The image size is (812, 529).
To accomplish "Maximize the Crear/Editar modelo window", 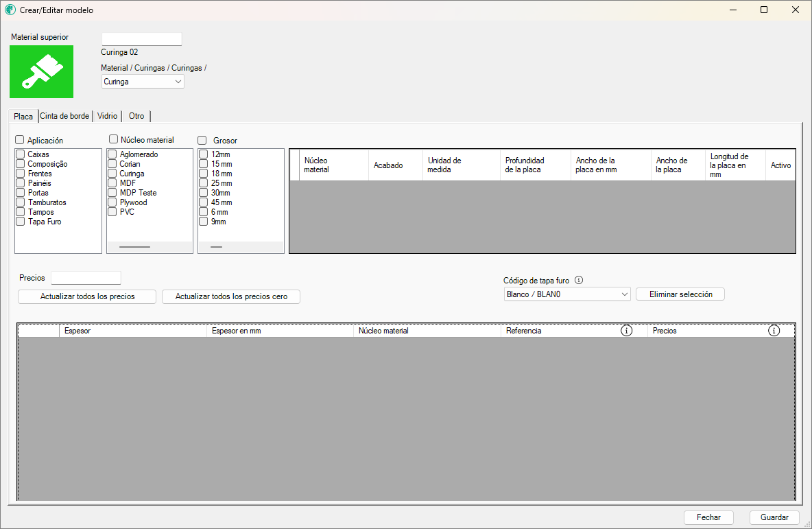I will pos(764,10).
